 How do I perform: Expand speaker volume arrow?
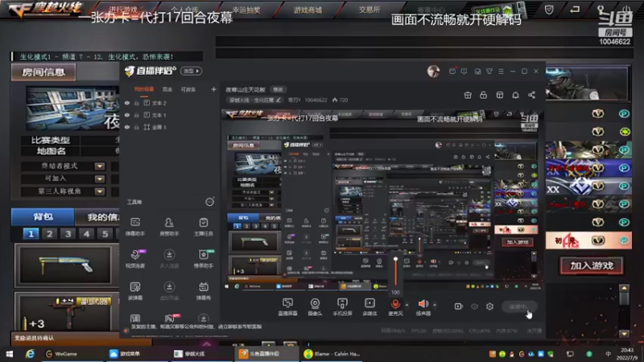click(435, 305)
